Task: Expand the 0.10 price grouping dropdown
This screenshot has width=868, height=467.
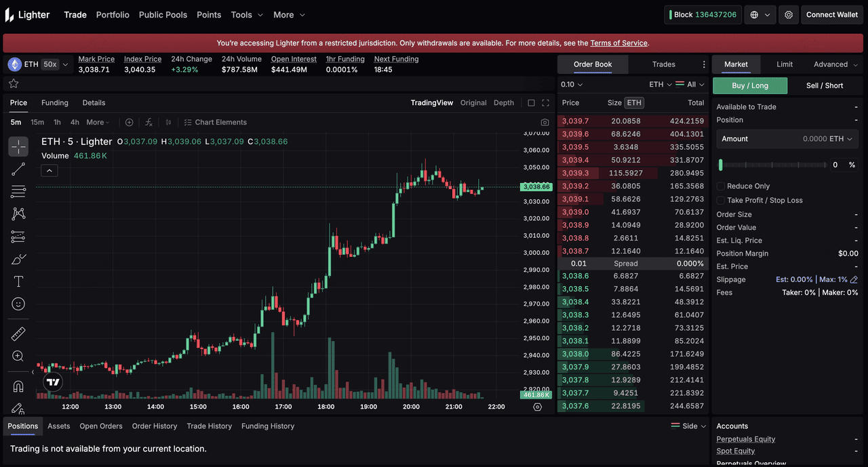Action: pyautogui.click(x=572, y=85)
